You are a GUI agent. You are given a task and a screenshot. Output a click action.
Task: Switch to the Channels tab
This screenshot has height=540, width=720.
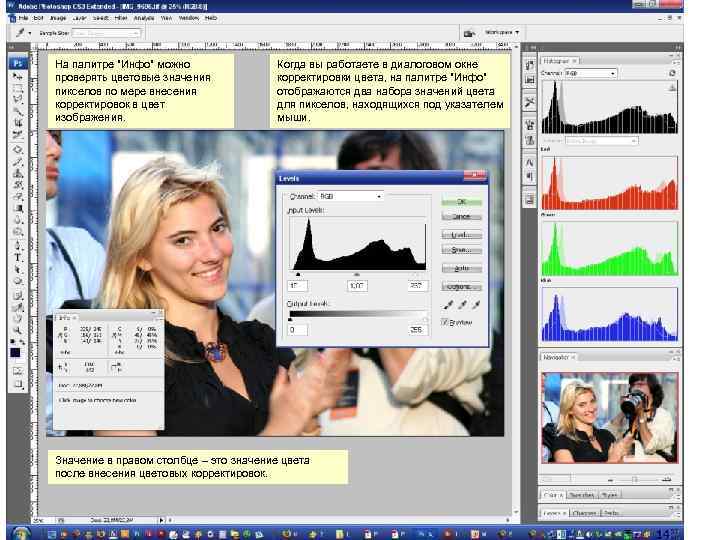pos(584,512)
